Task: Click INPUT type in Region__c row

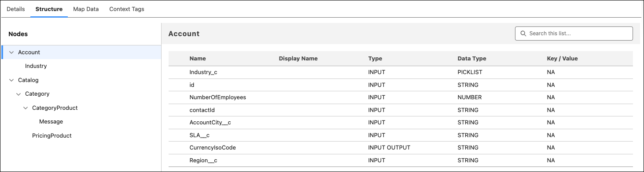Action: (377, 161)
